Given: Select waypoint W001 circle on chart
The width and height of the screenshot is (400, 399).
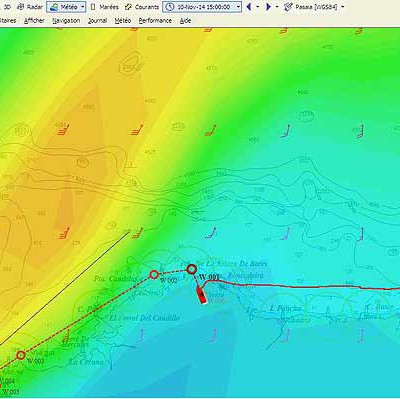Looking at the screenshot, I should tap(191, 269).
